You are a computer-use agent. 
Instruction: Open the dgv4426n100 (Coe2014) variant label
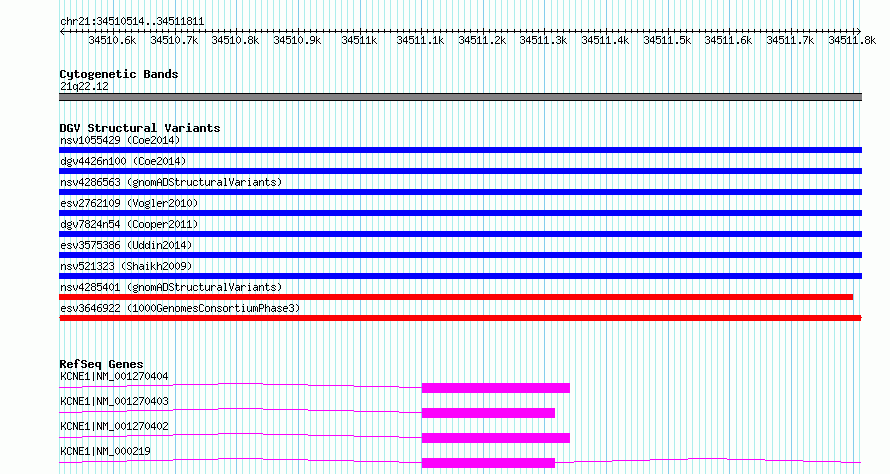point(123,161)
